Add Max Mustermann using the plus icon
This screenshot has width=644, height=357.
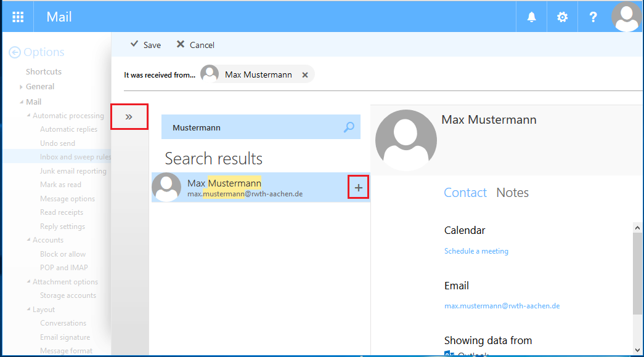[x=358, y=187]
